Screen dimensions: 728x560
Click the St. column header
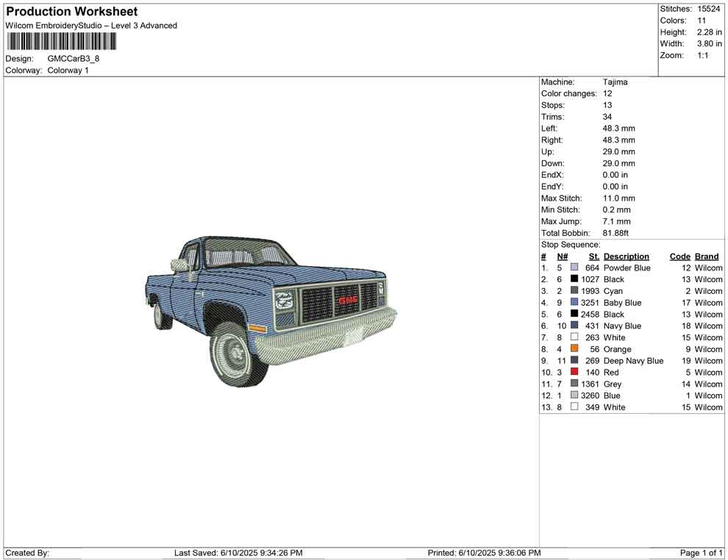pos(593,256)
